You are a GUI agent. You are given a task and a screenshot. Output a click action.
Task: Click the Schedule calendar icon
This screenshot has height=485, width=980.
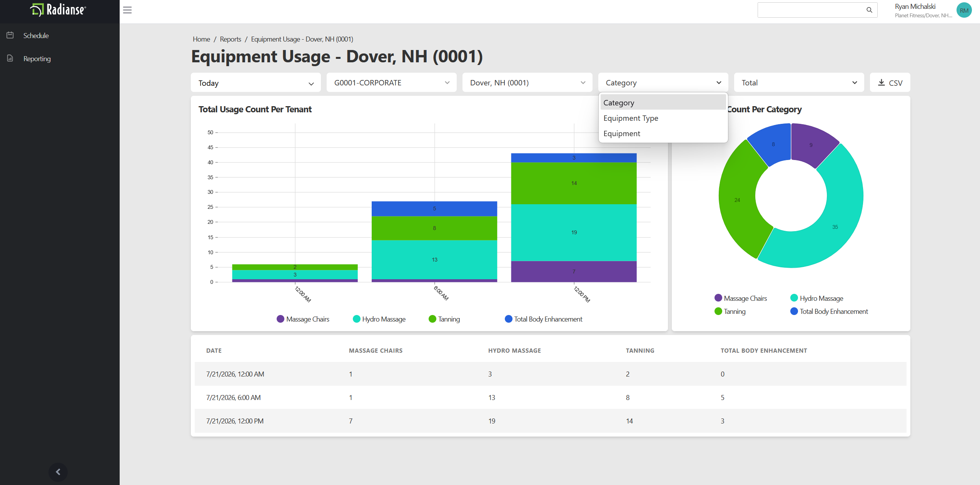(10, 35)
